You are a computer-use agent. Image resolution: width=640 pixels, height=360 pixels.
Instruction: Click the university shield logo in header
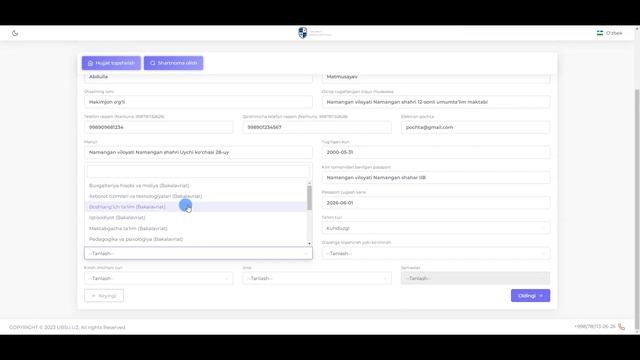tap(302, 33)
